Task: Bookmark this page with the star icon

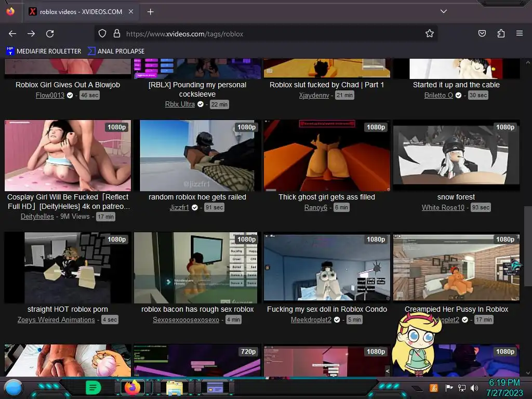Action: [430, 34]
